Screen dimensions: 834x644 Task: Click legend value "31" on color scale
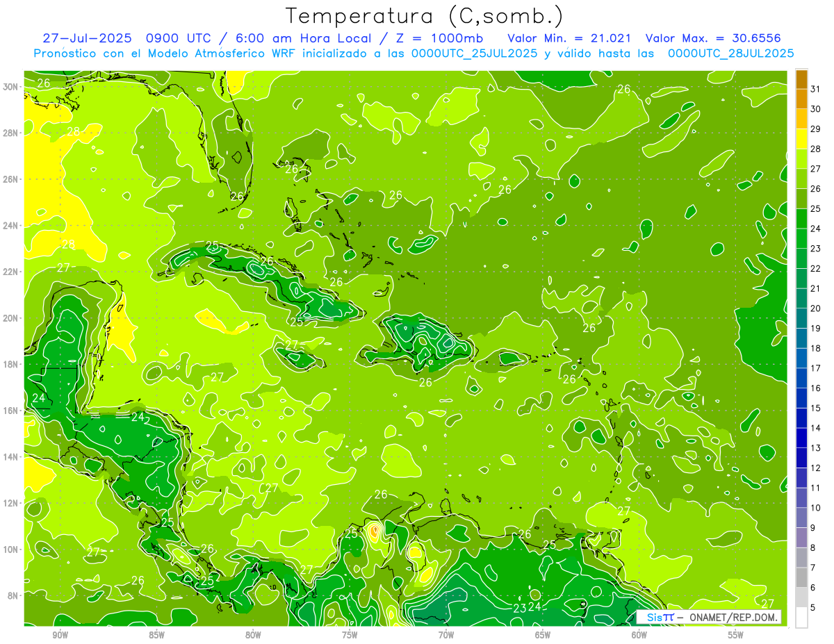coord(816,89)
